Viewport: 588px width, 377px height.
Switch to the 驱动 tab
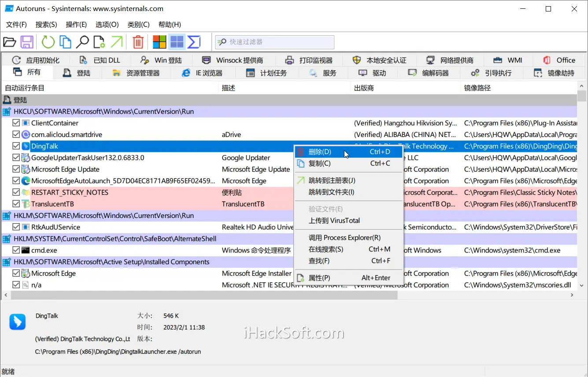tap(373, 73)
